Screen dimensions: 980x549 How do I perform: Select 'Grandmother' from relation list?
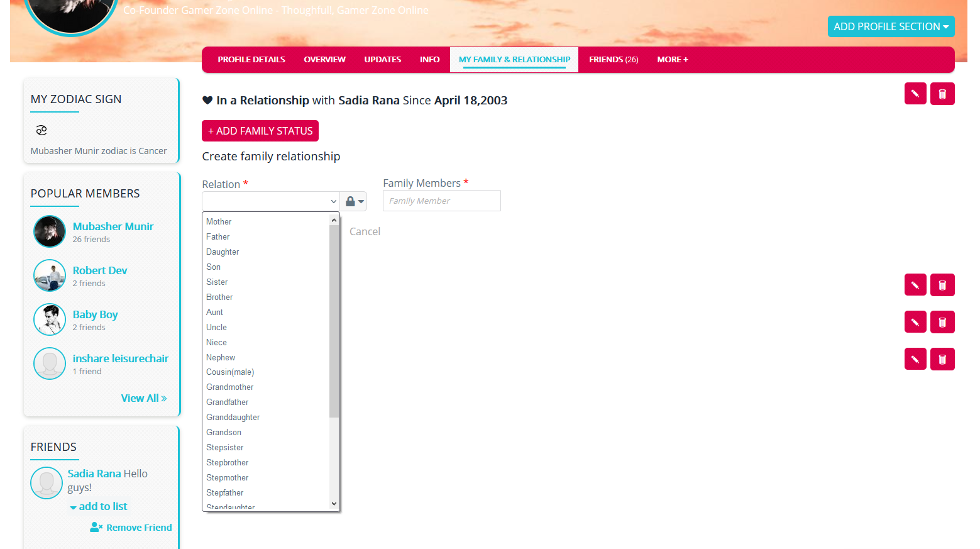(x=230, y=387)
